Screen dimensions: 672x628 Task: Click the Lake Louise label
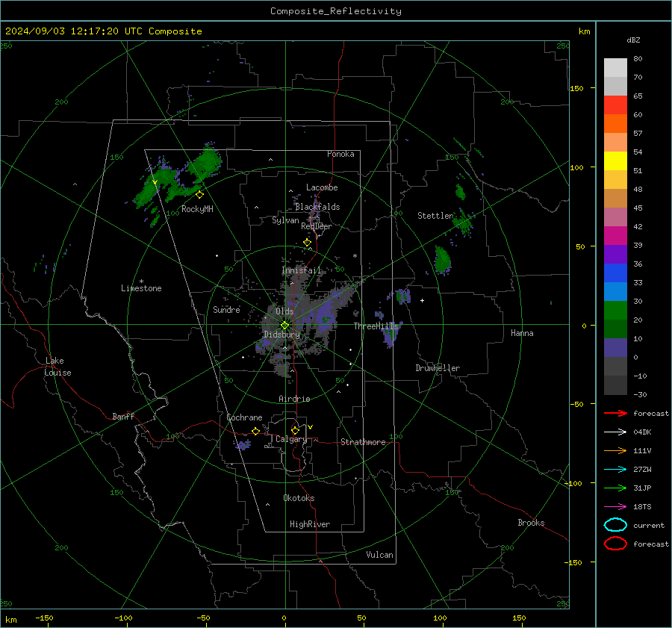click(57, 367)
